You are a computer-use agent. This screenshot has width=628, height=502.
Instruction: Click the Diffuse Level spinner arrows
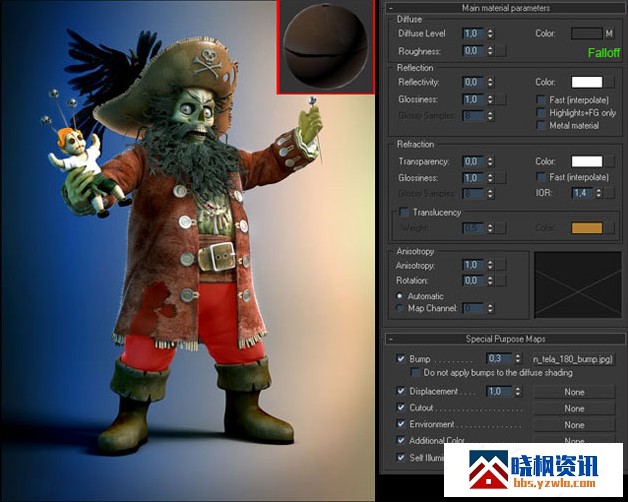tap(490, 33)
